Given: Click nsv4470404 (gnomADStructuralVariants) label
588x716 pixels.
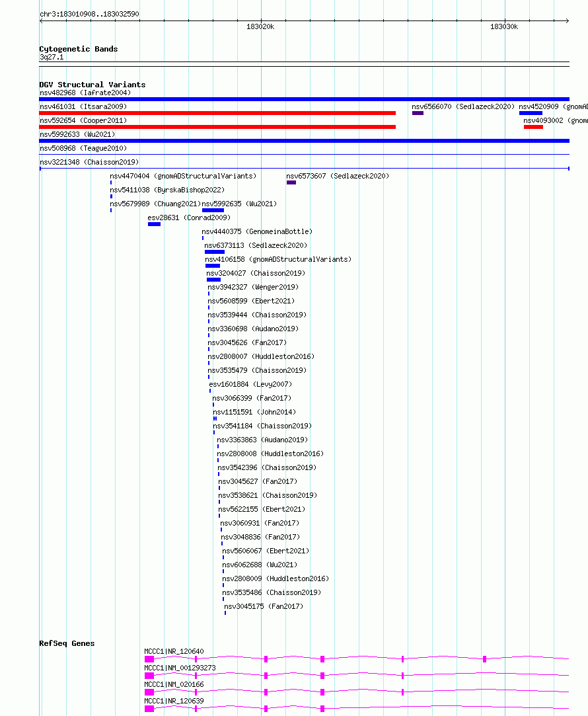Looking at the screenshot, I should click(184, 176).
